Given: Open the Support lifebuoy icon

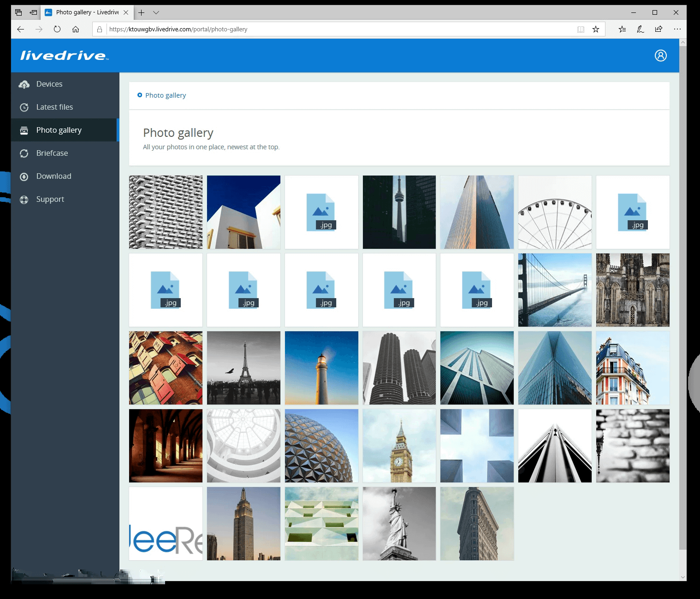Looking at the screenshot, I should pos(24,200).
